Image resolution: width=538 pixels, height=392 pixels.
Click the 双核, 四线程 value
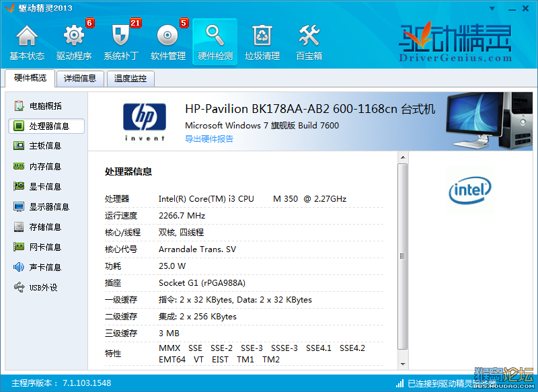click(181, 232)
